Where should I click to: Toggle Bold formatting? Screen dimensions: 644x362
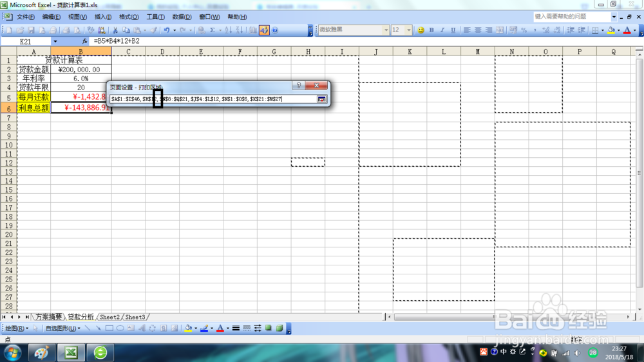tap(431, 30)
